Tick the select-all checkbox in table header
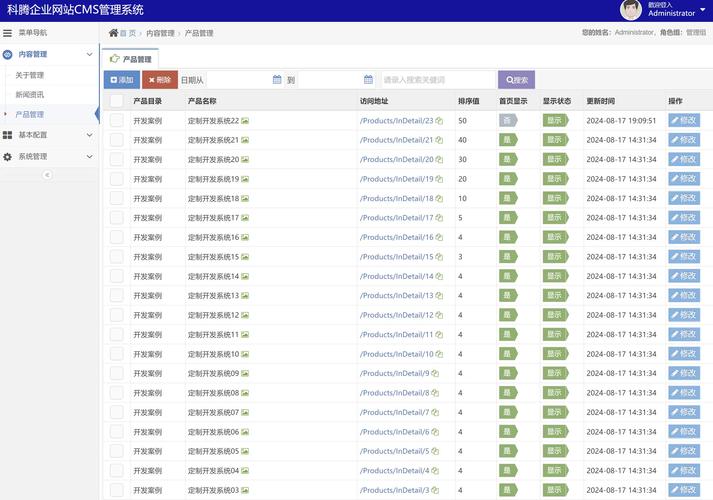Image resolution: width=713 pixels, height=500 pixels. click(116, 101)
